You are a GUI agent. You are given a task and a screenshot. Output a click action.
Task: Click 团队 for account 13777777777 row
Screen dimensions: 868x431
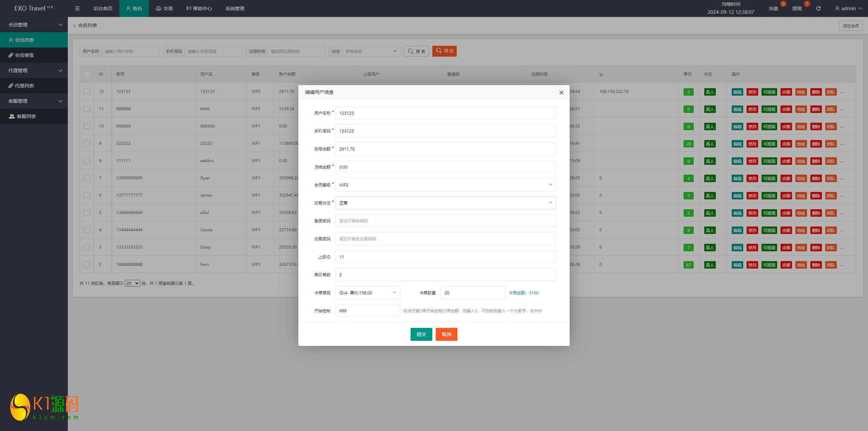click(831, 196)
